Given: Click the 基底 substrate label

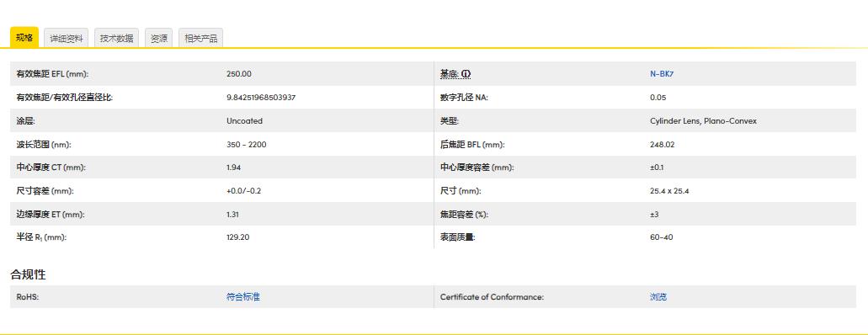Looking at the screenshot, I should coord(449,73).
